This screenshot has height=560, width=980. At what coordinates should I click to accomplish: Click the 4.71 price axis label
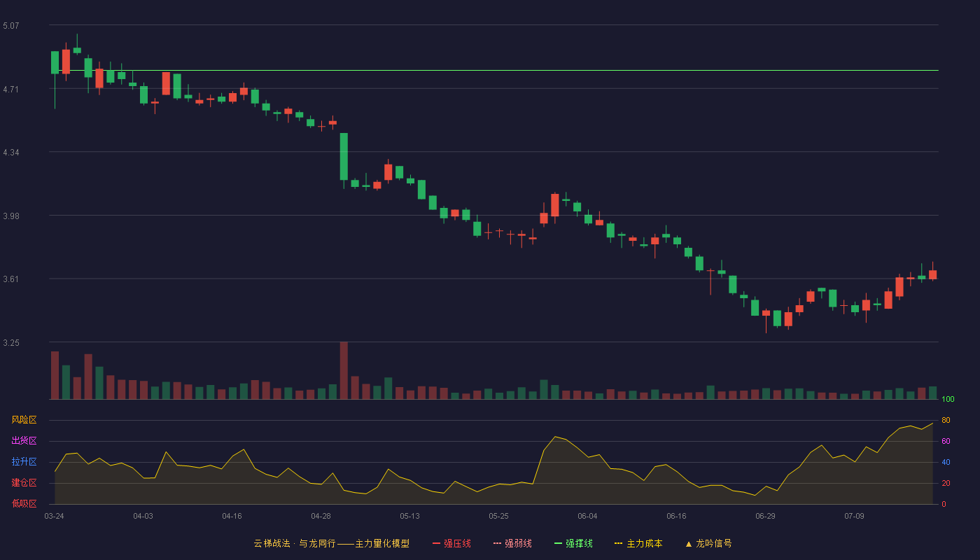coord(11,89)
